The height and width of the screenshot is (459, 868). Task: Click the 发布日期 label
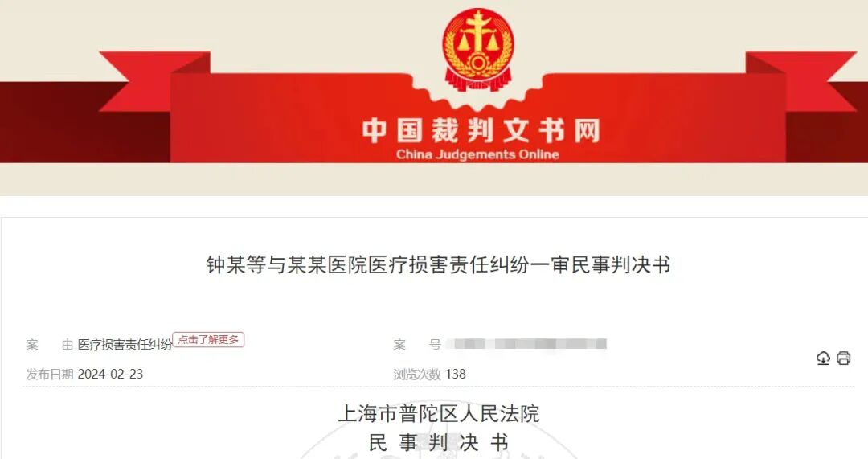point(49,375)
